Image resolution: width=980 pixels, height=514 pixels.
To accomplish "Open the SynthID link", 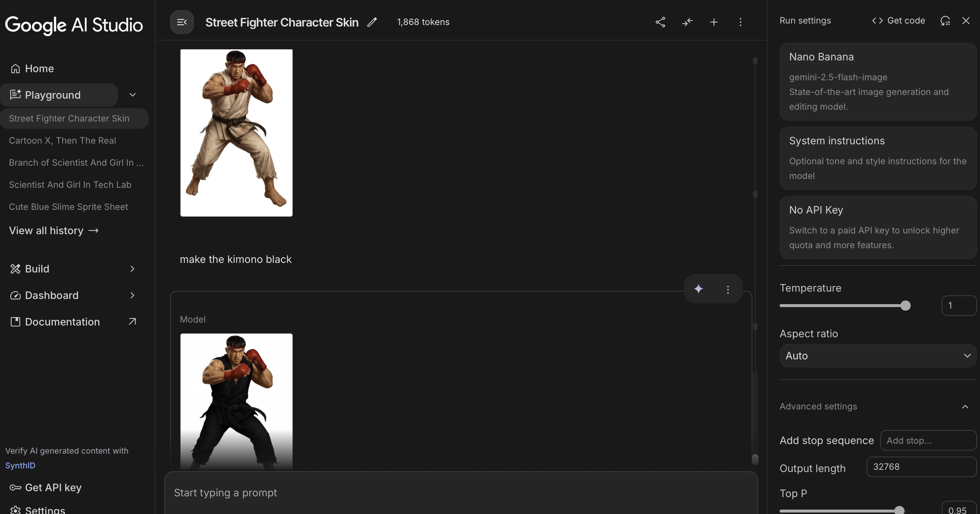I will (20, 465).
